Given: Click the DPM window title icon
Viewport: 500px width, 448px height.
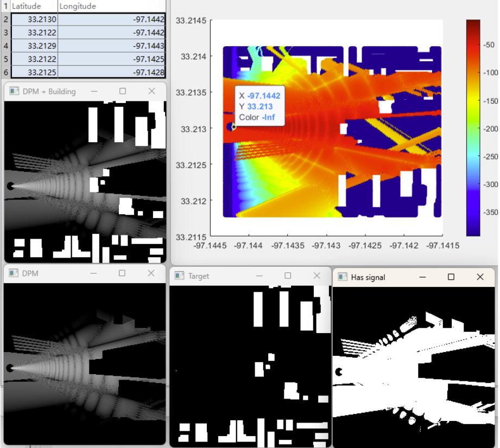Looking at the screenshot, I should [x=14, y=273].
